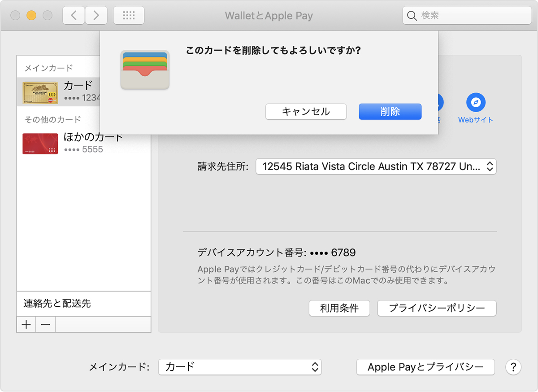538x392 pixels.
Task: Add a card with plus button
Action: click(26, 324)
